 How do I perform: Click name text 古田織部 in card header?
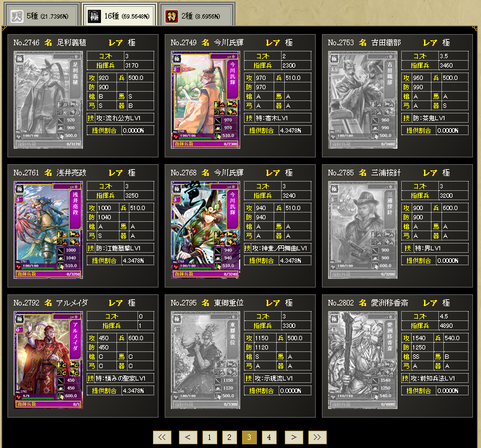click(386, 43)
